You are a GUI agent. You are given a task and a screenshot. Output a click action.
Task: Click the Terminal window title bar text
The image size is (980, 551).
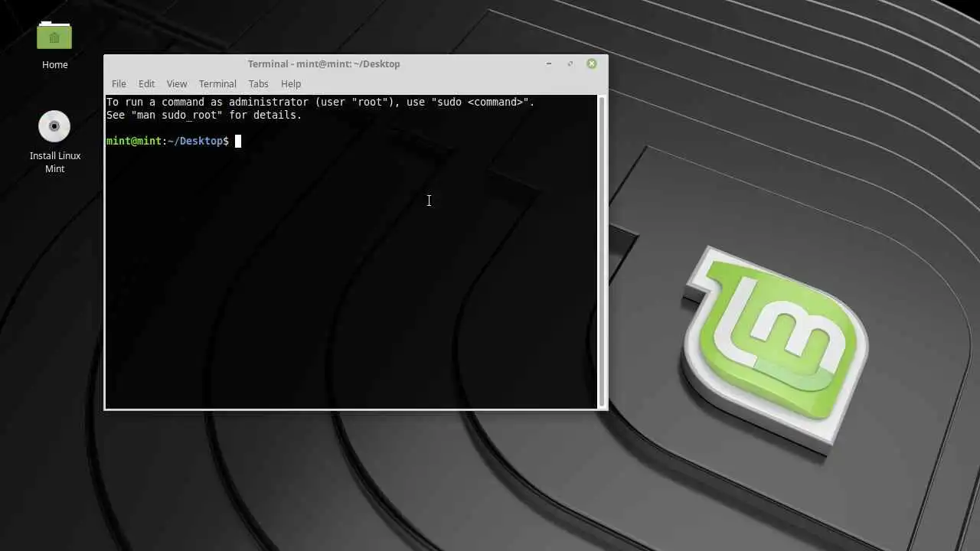(324, 64)
